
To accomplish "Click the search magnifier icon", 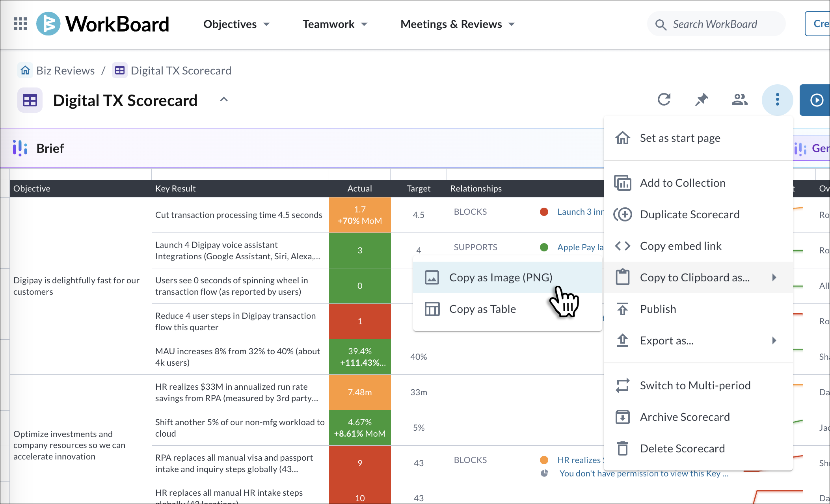I will pos(661,25).
